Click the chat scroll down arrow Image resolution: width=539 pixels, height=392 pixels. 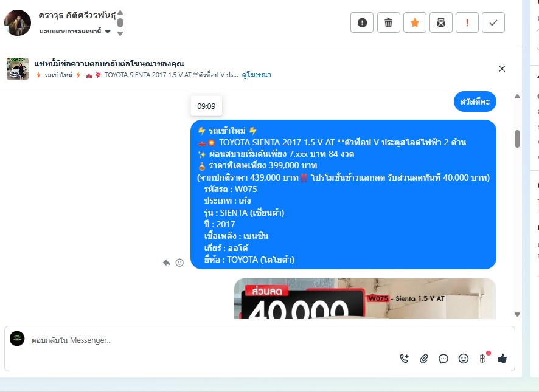click(x=517, y=314)
